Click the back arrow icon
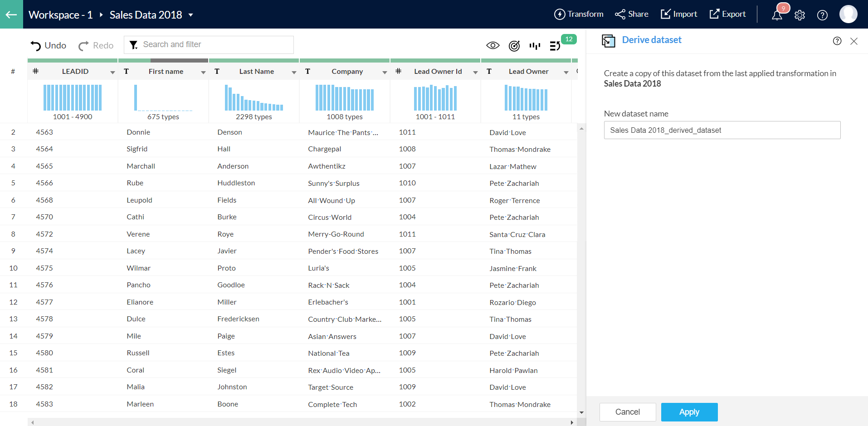868x426 pixels. [11, 15]
